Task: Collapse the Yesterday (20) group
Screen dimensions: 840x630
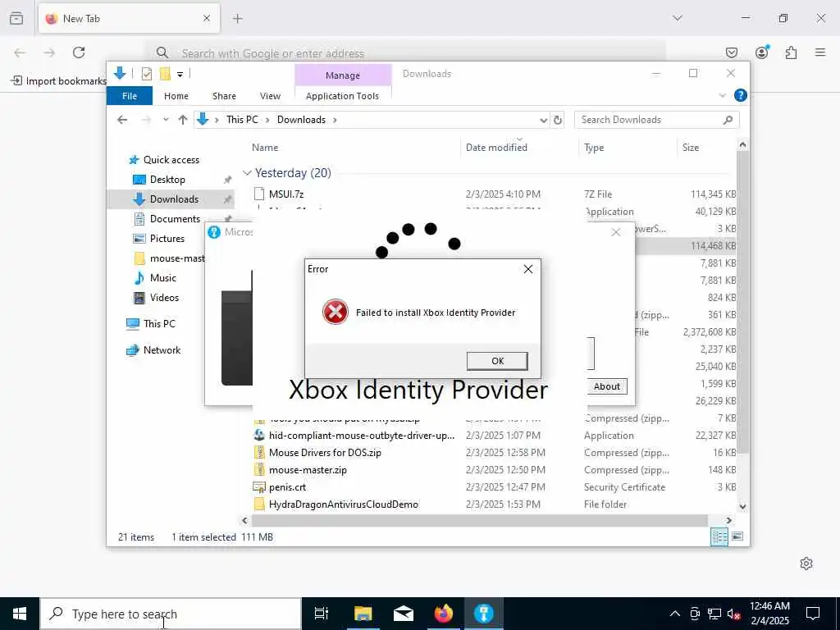Action: click(247, 173)
